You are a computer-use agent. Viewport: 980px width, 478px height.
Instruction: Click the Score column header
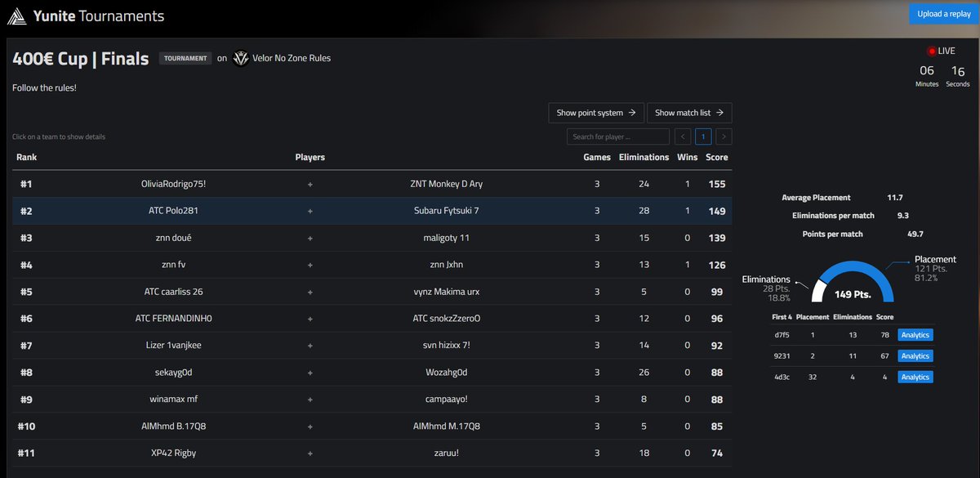click(717, 157)
